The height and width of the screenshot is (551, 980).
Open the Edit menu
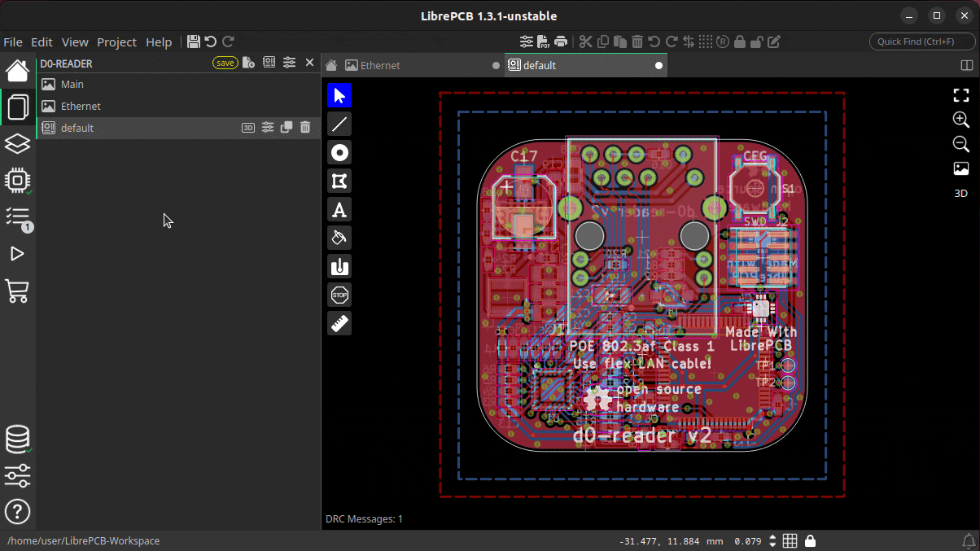[42, 42]
